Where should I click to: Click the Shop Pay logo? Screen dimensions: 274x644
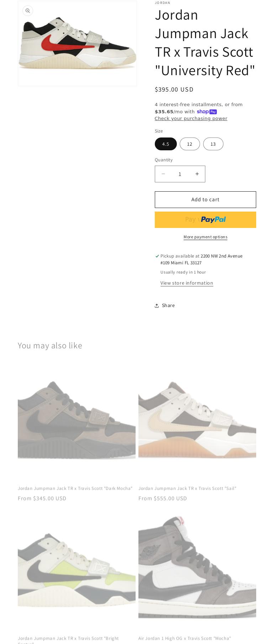click(207, 111)
